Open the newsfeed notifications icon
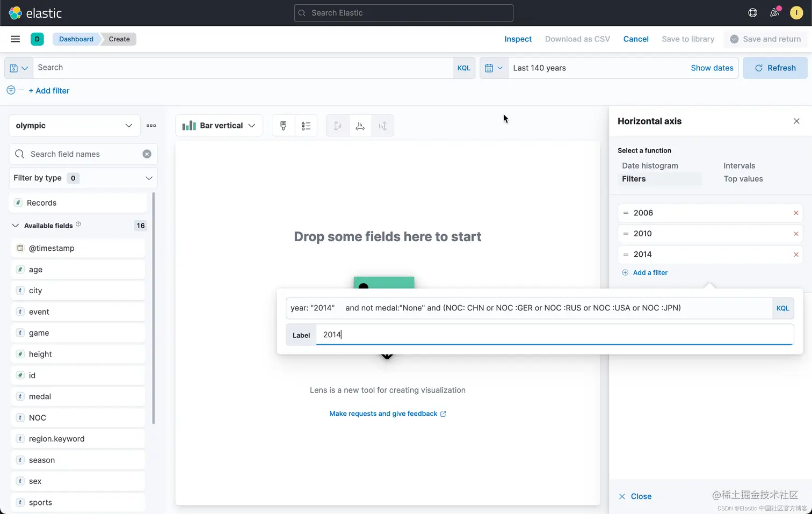This screenshot has width=812, height=514. 774,12
